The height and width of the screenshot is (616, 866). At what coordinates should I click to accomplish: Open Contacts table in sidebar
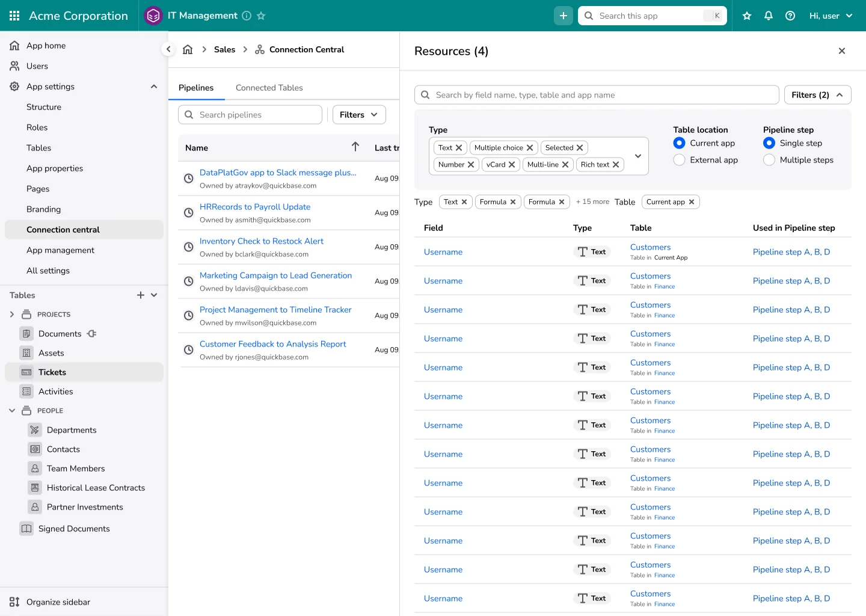coord(63,449)
